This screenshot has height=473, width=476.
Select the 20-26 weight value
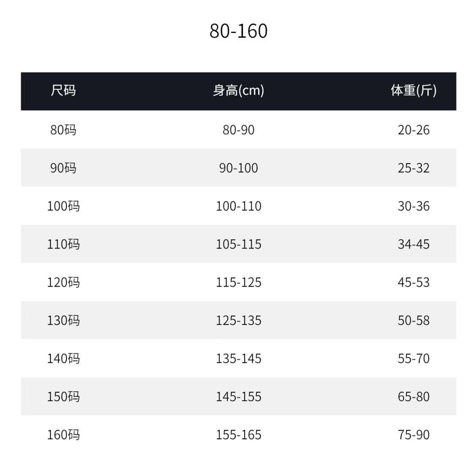pyautogui.click(x=413, y=130)
